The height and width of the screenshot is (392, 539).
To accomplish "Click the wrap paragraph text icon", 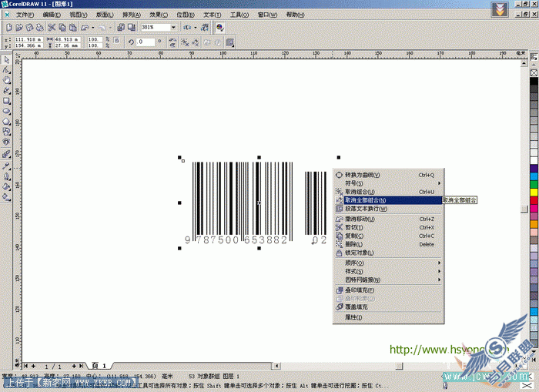I will coord(230,42).
